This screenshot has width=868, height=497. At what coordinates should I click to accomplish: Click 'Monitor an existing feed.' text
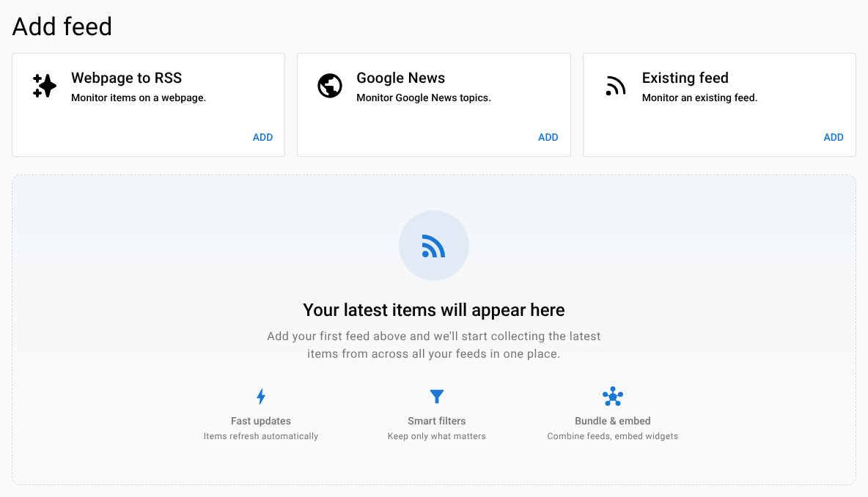(x=699, y=98)
